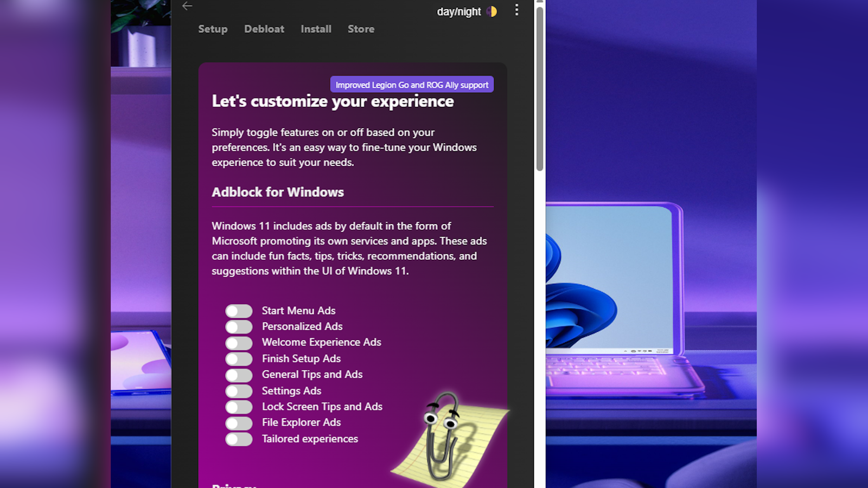
Task: Toggle the day/night theme icon
Action: click(x=492, y=11)
